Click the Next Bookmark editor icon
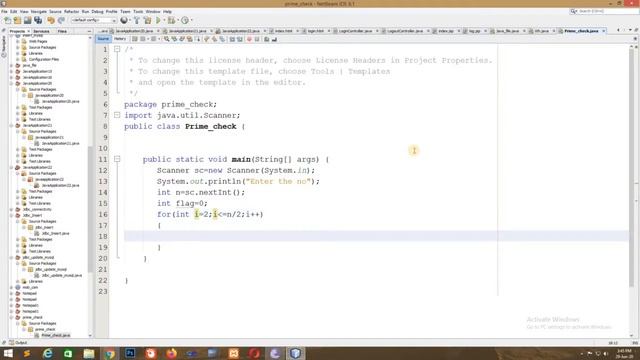 214,39
